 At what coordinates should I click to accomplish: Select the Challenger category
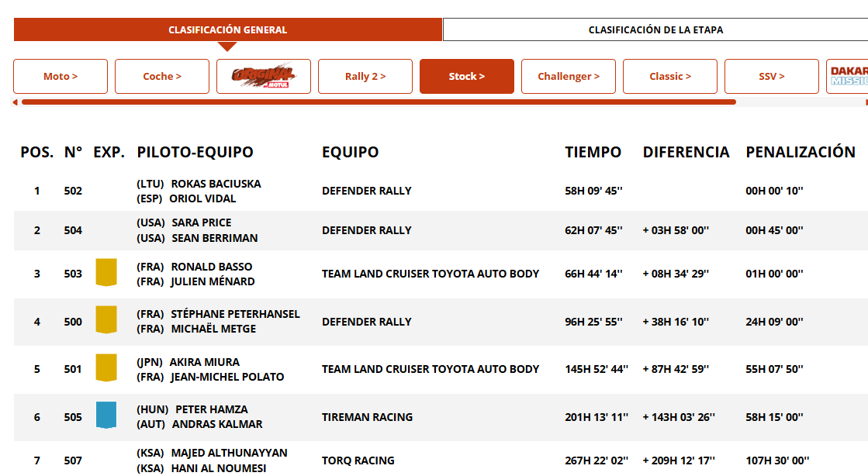pyautogui.click(x=569, y=77)
